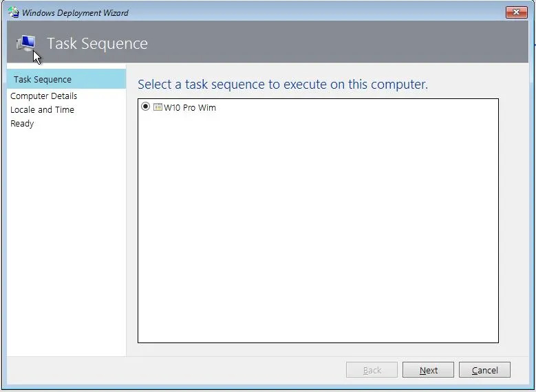Image resolution: width=536 pixels, height=392 pixels.
Task: Jump to the Ready step in the sidebar
Action: tap(23, 124)
